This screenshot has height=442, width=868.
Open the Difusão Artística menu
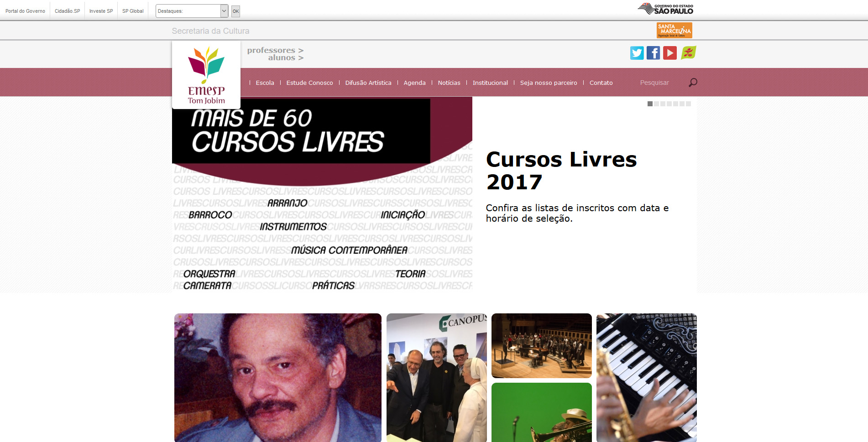click(x=368, y=83)
